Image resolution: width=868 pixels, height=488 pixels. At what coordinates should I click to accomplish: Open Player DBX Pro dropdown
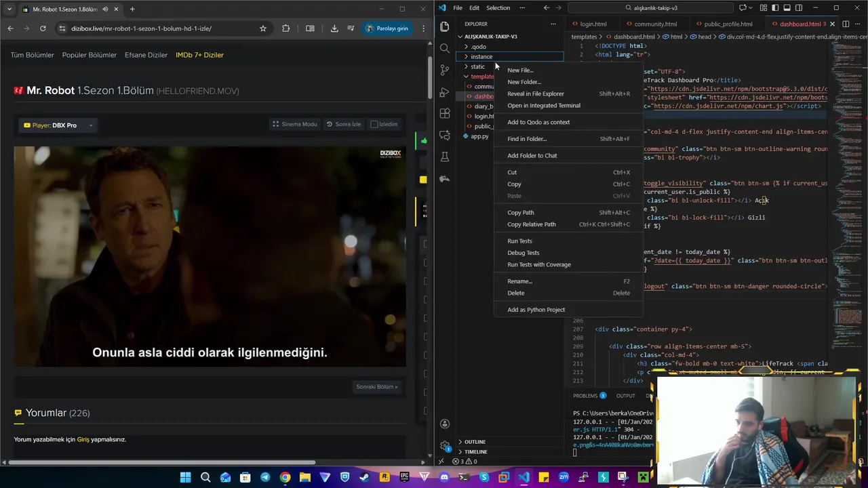58,125
